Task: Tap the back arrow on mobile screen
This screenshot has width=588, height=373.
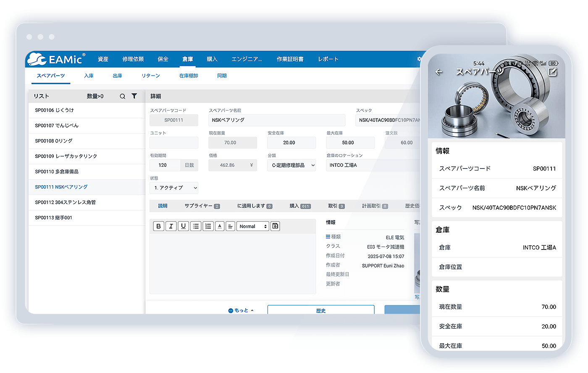Action: (x=439, y=72)
